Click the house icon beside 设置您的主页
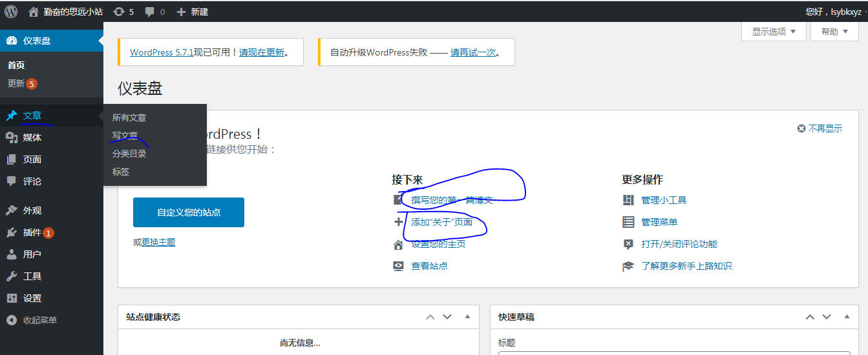The height and width of the screenshot is (355, 868). pyautogui.click(x=398, y=244)
